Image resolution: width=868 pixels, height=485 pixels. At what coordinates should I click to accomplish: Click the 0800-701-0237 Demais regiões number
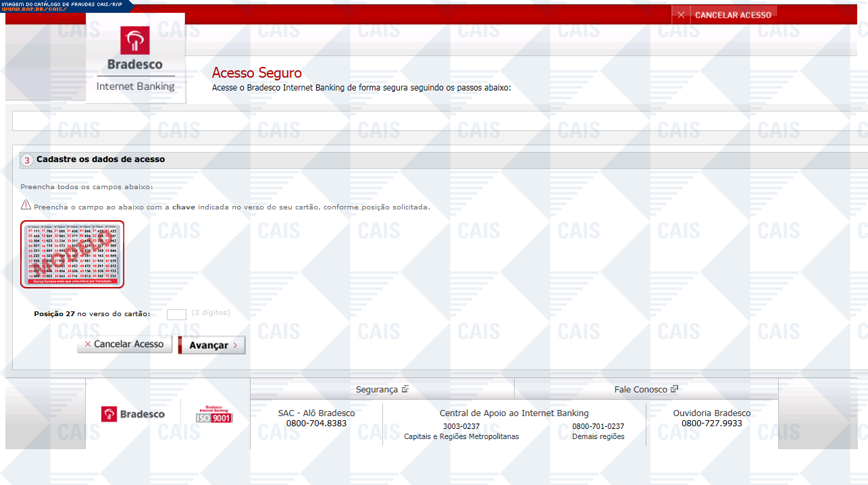pyautogui.click(x=598, y=426)
